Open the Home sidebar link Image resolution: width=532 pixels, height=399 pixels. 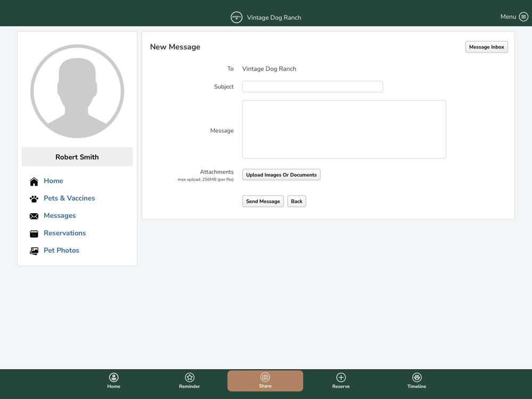(53, 181)
